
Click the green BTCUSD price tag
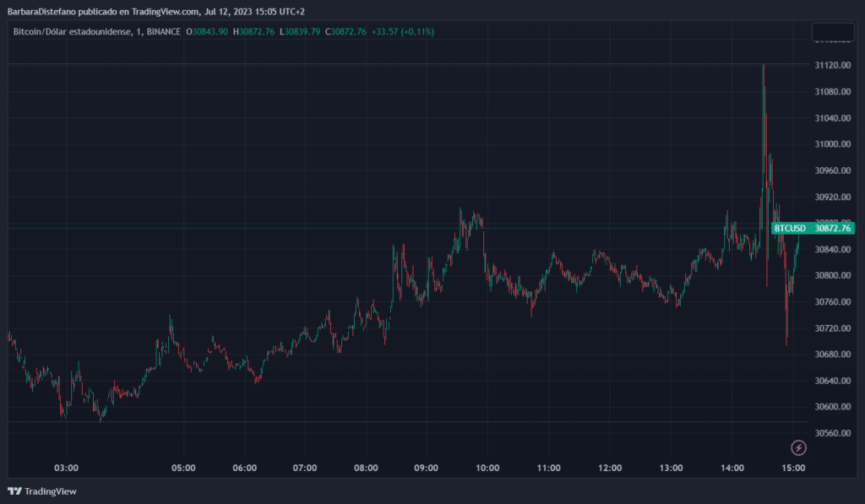click(813, 228)
